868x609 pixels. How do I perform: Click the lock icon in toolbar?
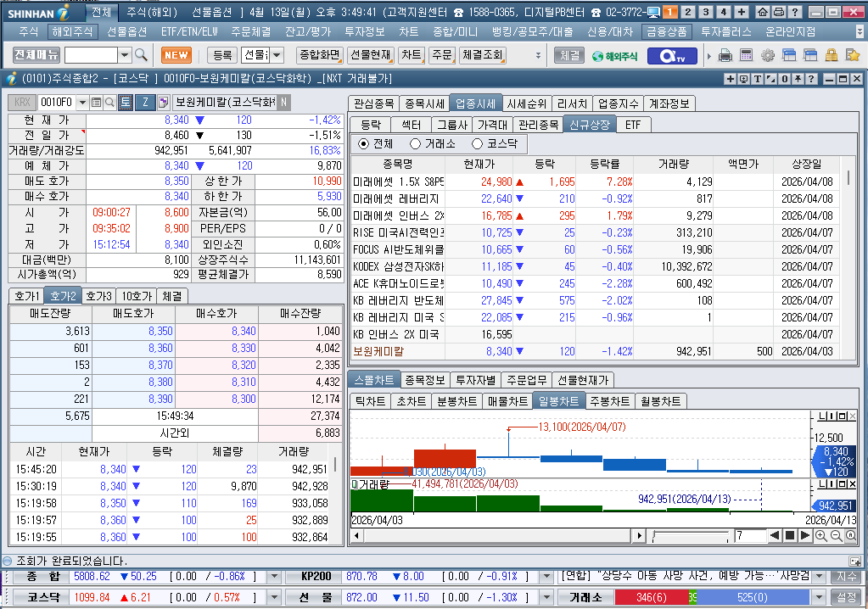(831, 55)
